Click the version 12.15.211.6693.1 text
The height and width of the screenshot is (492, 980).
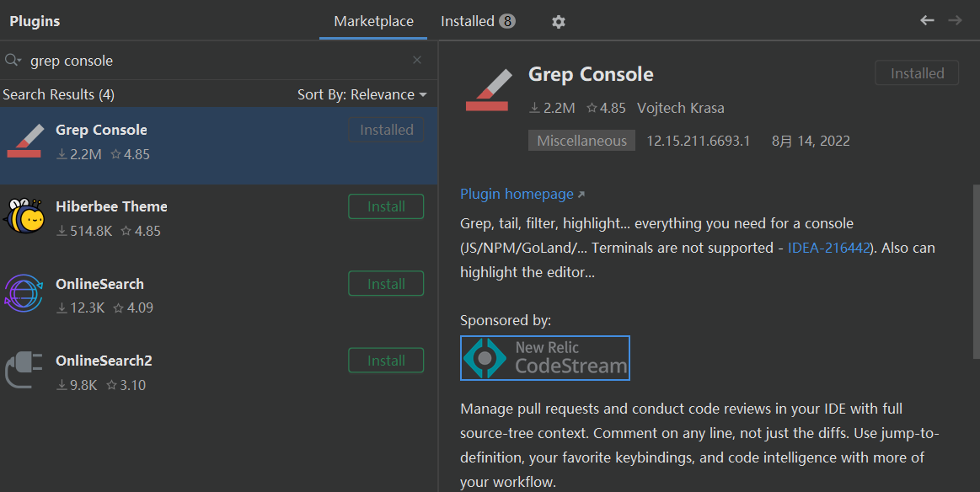click(x=698, y=141)
